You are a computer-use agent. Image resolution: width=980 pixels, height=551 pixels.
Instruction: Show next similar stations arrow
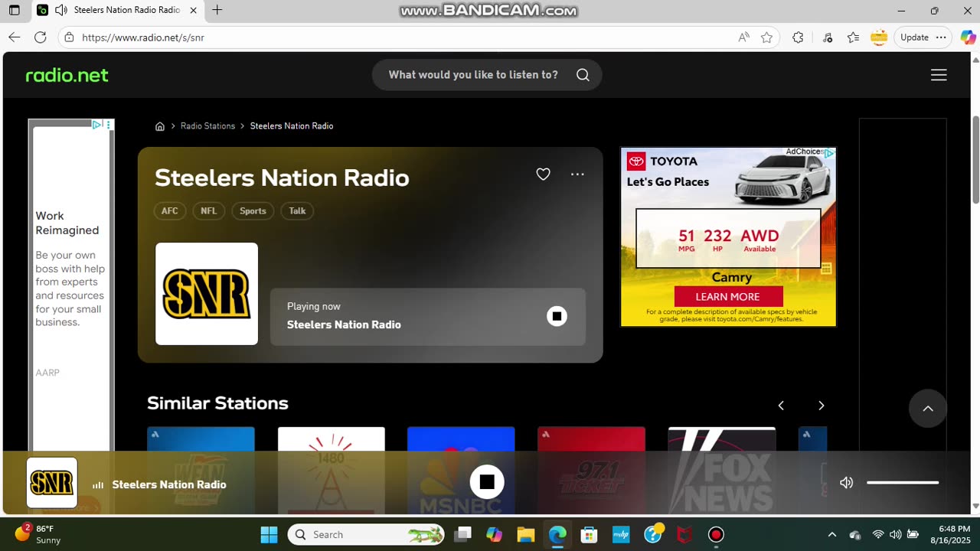tap(821, 406)
